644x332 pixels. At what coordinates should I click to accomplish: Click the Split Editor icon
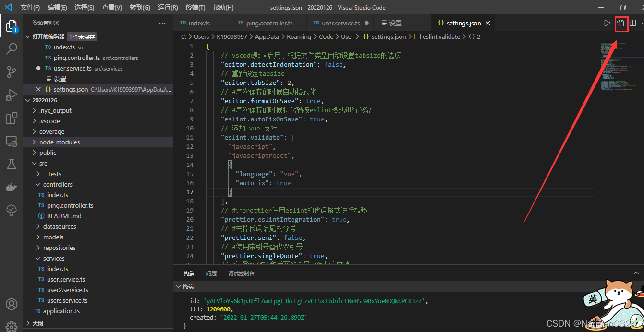coord(633,23)
